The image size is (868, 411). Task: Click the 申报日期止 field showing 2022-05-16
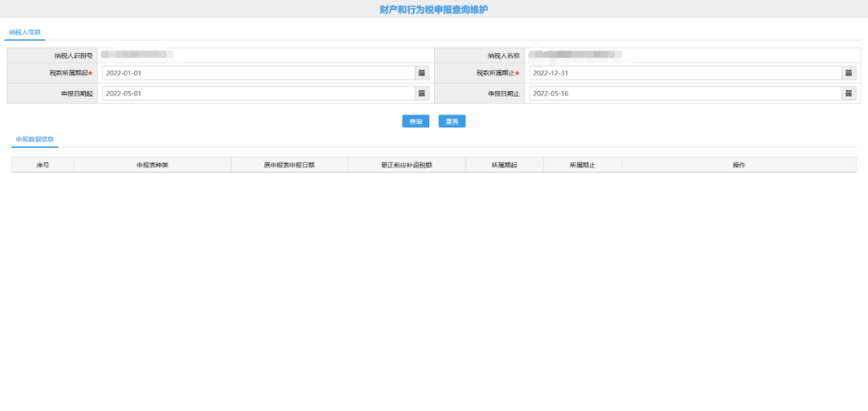[x=685, y=93]
